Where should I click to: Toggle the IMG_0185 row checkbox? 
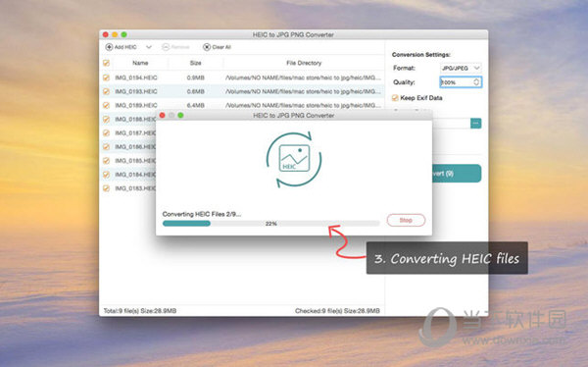[x=106, y=160]
